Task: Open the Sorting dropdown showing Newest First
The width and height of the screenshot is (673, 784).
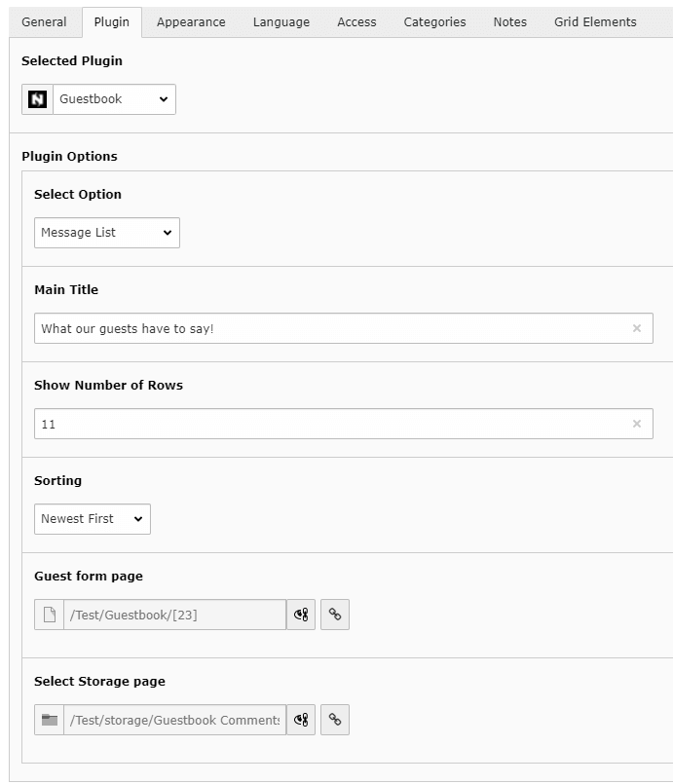Action: [x=92, y=519]
